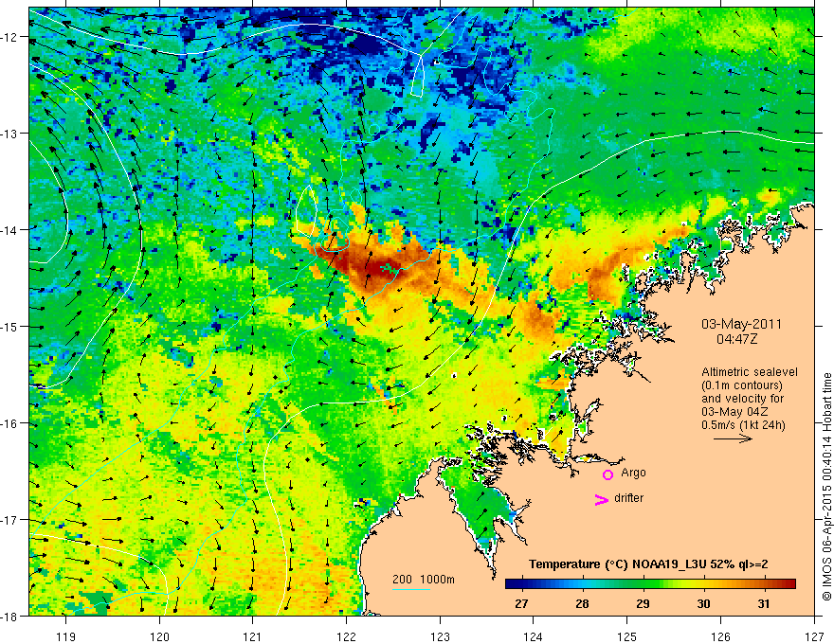The height and width of the screenshot is (644, 834).
Task: Click the 'Temperature (°C) NOAA19_L3U 52% ql>=2' title
Action: pyautogui.click(x=648, y=564)
